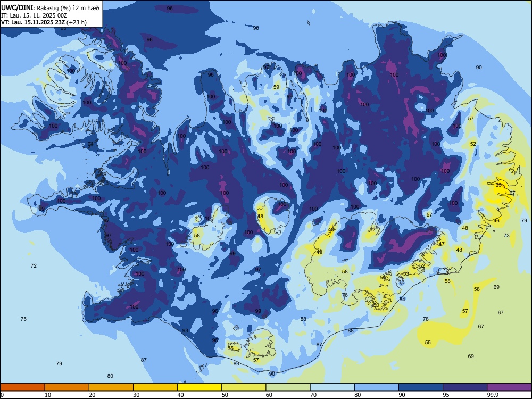Choose the medium blue 90–95 legend swatch

tap(421, 387)
